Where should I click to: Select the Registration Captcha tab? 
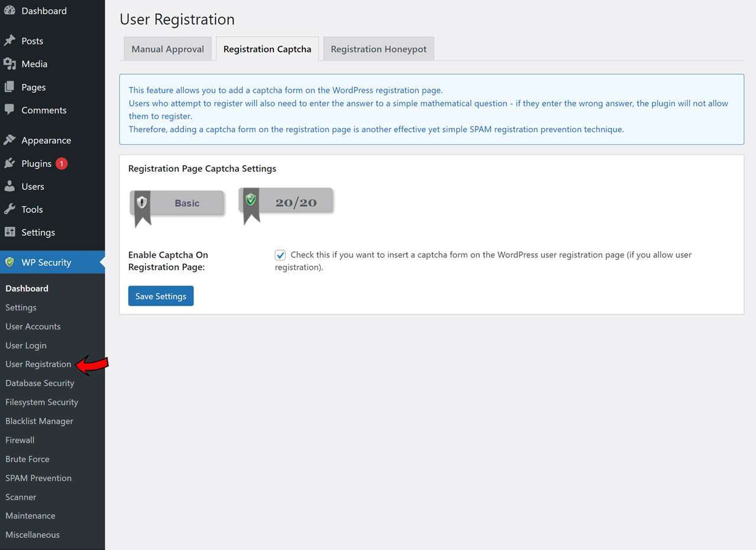click(267, 49)
